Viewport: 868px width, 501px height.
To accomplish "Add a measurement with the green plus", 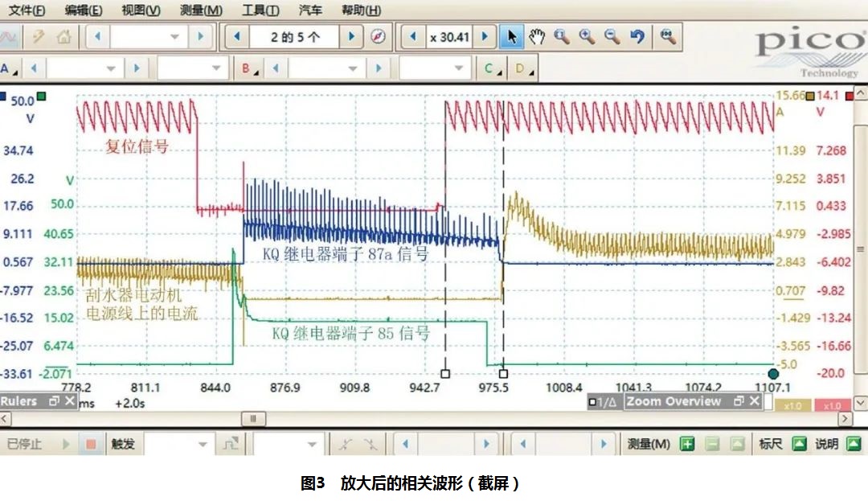I will 687,444.
